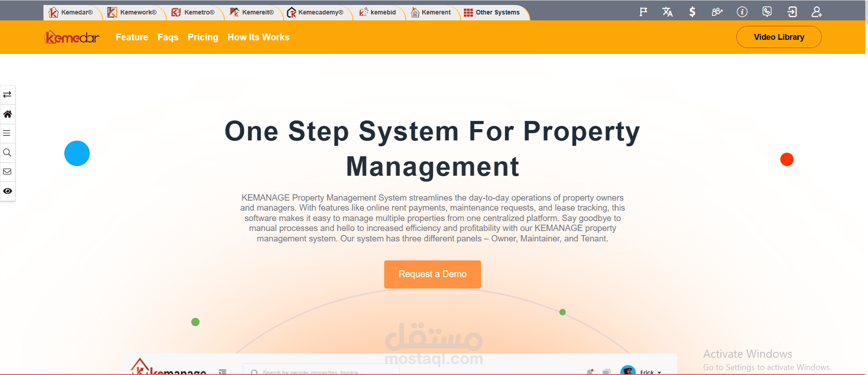Go home via sidebar house icon

click(x=7, y=114)
